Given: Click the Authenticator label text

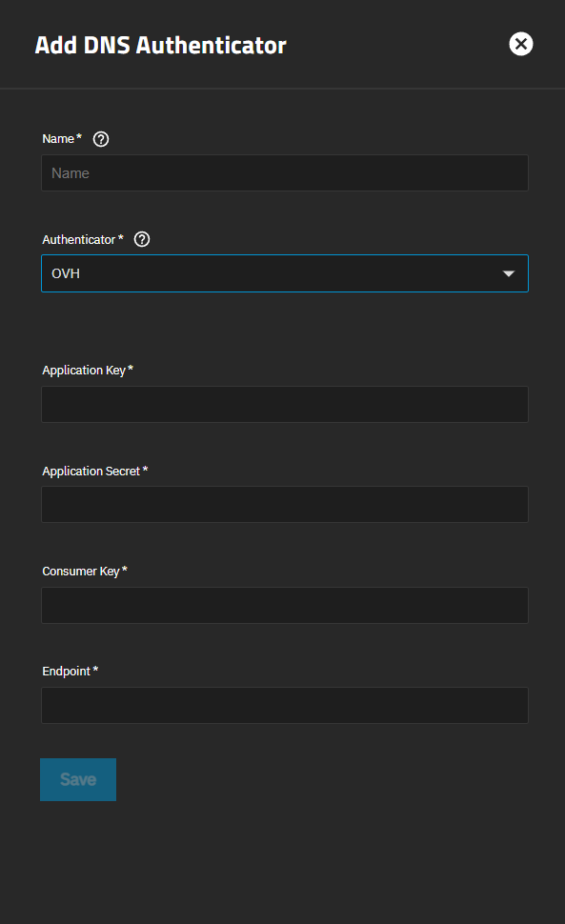Looking at the screenshot, I should (x=79, y=240).
